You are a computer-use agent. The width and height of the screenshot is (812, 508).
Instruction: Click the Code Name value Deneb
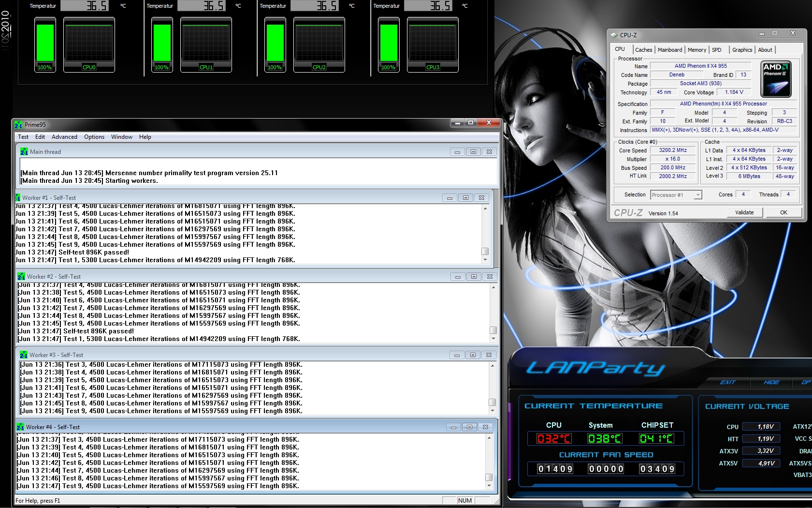coord(677,75)
